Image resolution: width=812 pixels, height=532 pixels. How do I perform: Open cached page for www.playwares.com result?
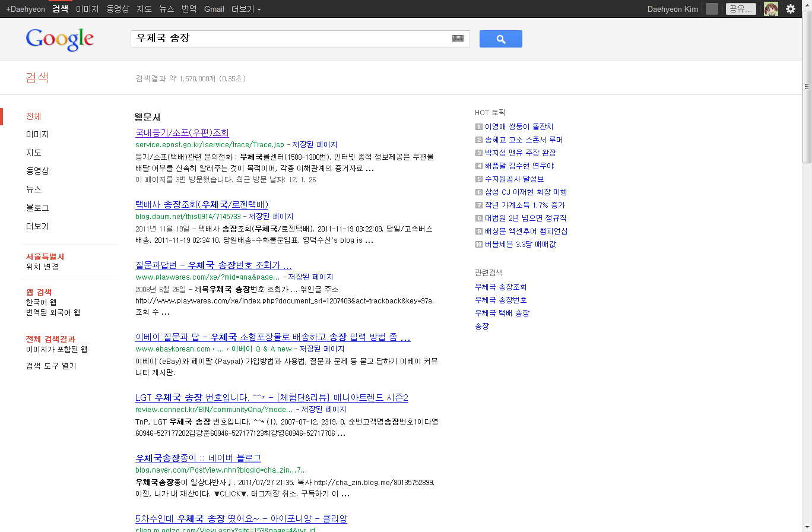click(x=310, y=277)
